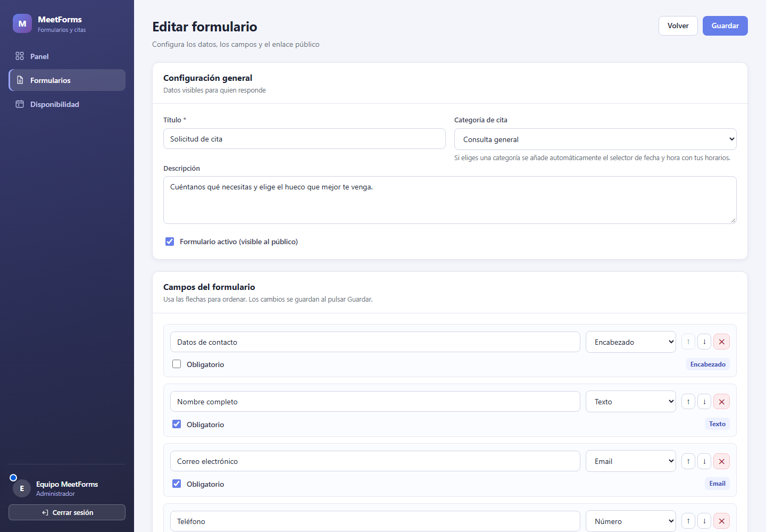Click the MeetForms logo icon
Screen dimensions: 766x532
pyautogui.click(x=22, y=23)
